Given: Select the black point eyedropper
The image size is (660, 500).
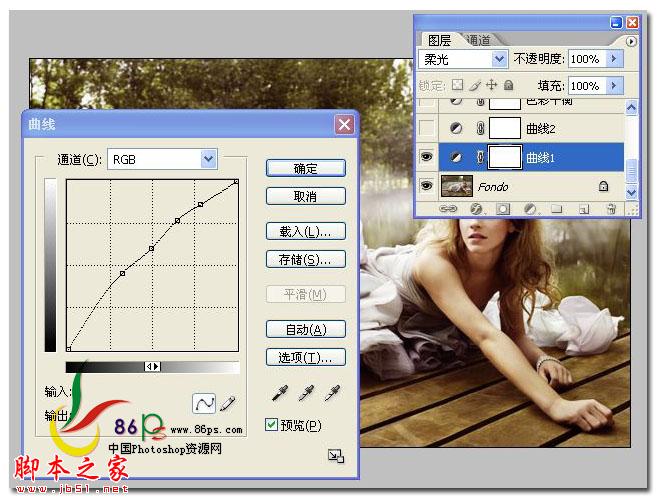Looking at the screenshot, I should click(x=280, y=393).
